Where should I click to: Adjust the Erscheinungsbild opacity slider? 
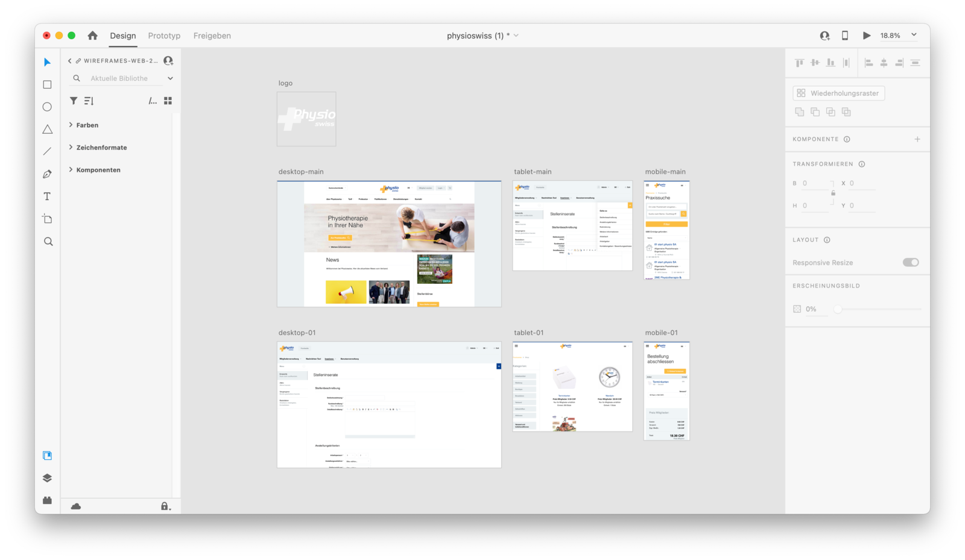point(838,309)
